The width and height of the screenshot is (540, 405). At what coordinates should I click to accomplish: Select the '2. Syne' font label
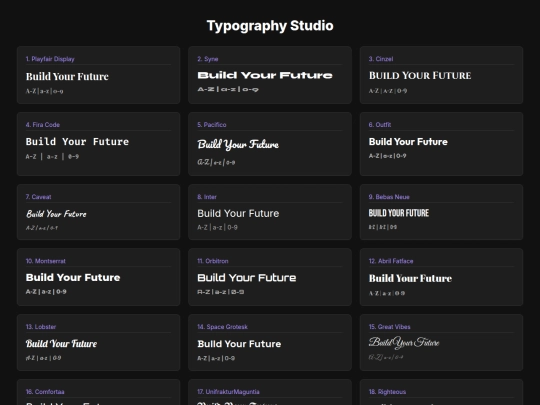pos(208,59)
